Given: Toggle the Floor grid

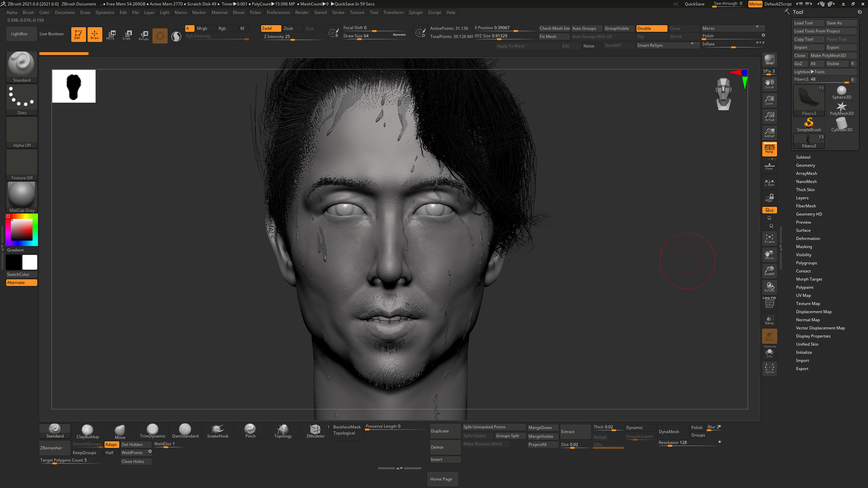Looking at the screenshot, I should click(770, 166).
